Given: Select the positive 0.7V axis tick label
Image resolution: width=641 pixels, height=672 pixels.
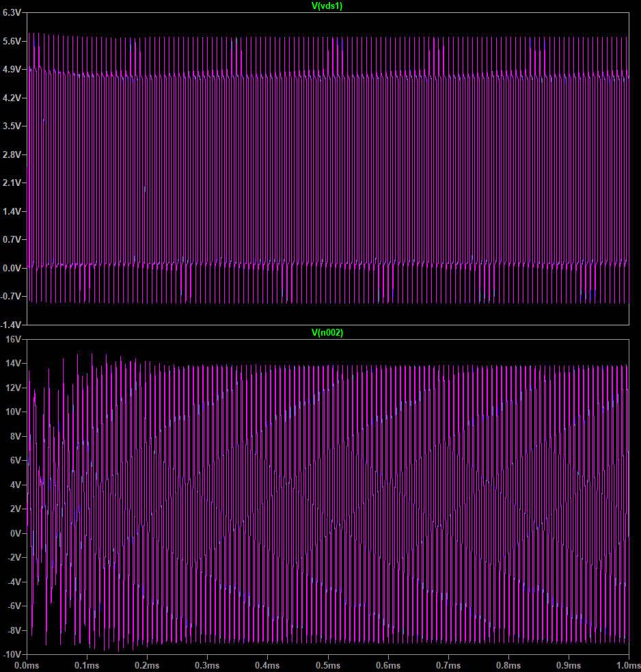Looking at the screenshot, I should [x=12, y=239].
